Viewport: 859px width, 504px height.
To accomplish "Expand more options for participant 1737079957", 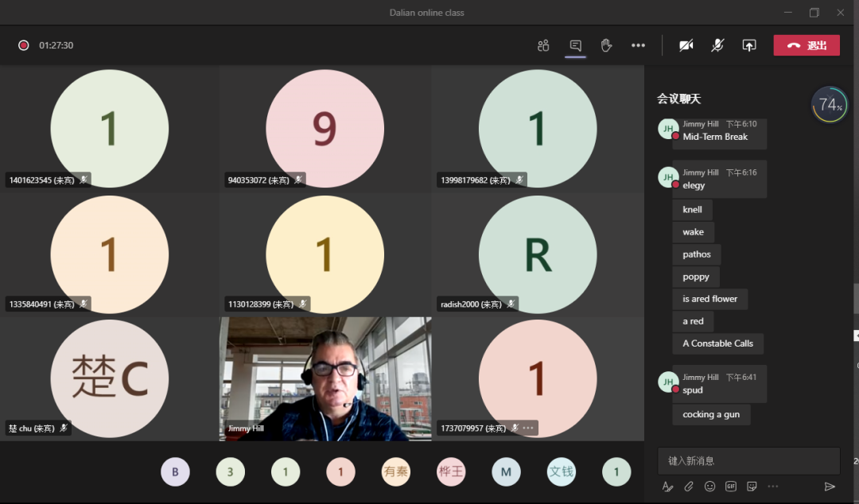I will 528,428.
